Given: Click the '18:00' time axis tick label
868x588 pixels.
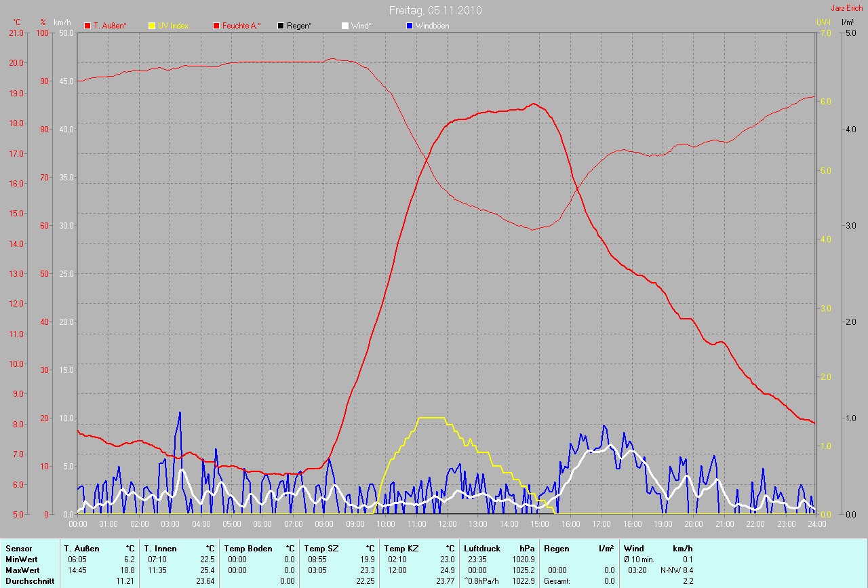Looking at the screenshot, I should 632,524.
